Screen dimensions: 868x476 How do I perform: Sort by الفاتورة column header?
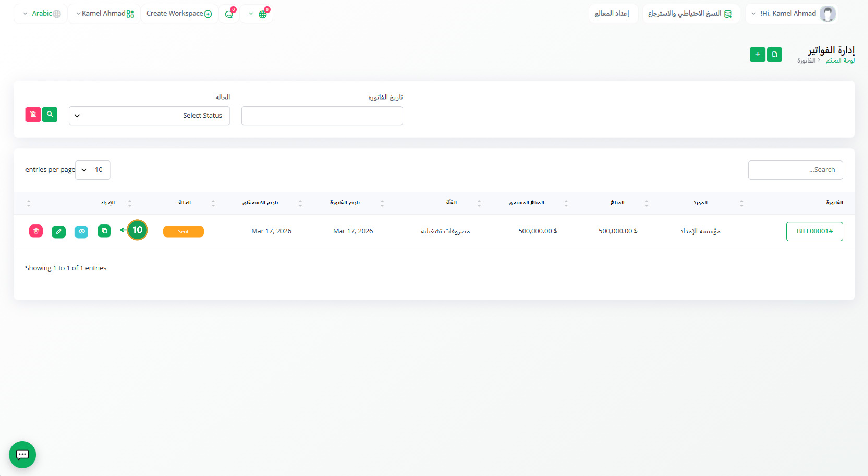pyautogui.click(x=834, y=203)
